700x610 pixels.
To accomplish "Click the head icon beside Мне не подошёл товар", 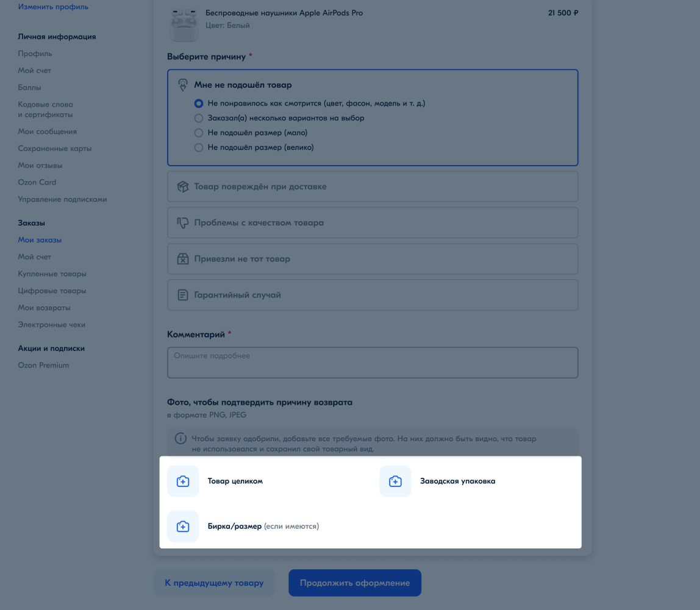I will coord(182,85).
